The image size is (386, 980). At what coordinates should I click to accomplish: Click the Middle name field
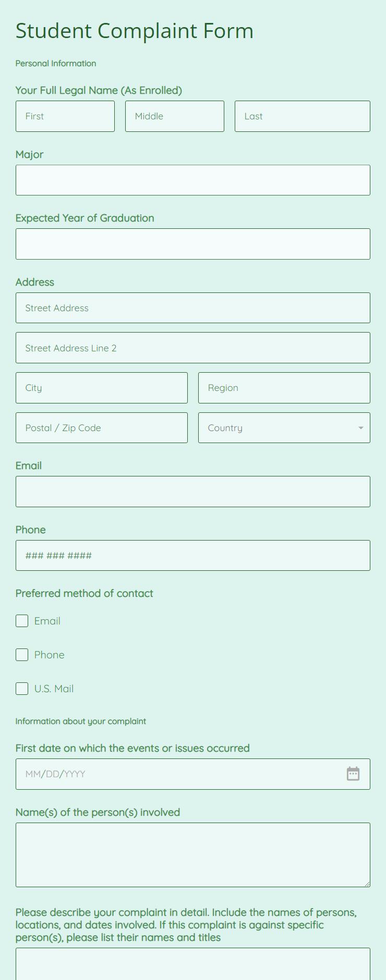tap(175, 116)
